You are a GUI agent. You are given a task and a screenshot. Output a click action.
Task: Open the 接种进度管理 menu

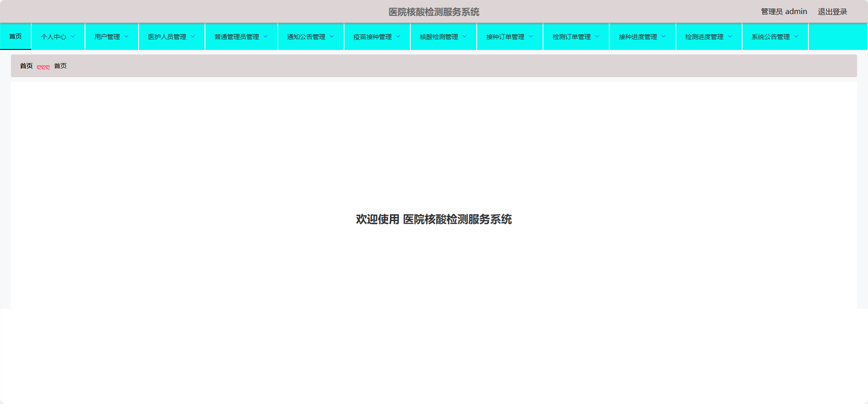(643, 37)
